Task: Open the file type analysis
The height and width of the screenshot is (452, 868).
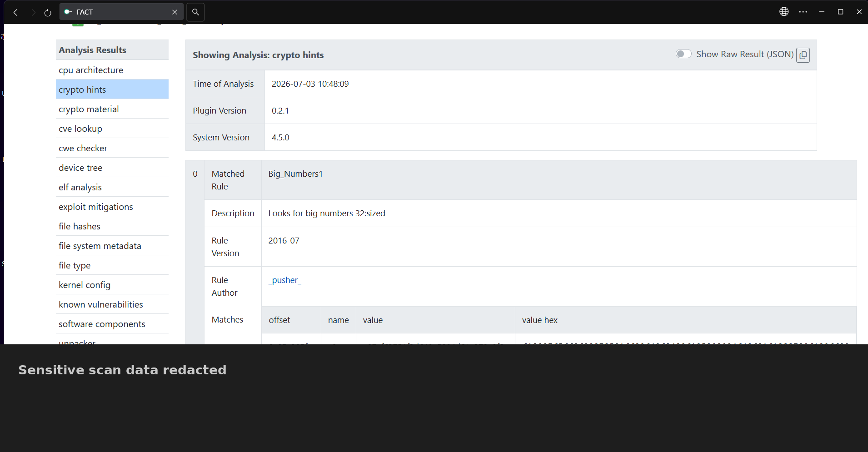Action: point(112,265)
